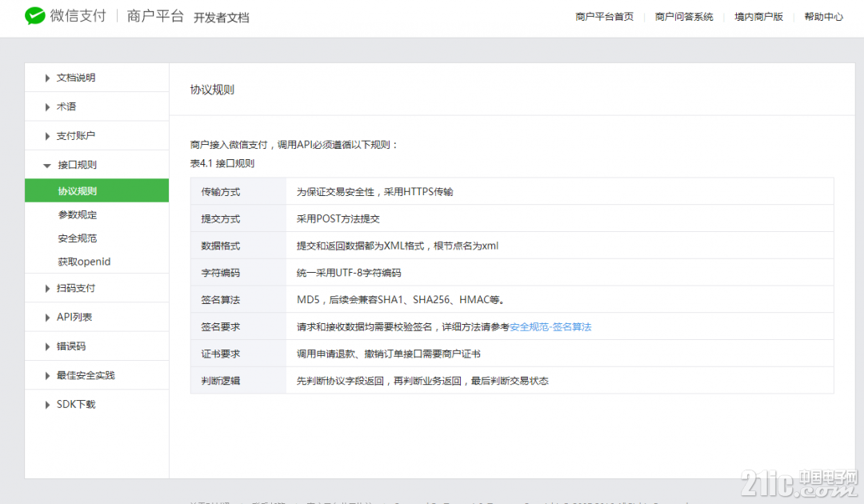This screenshot has width=864, height=504.
Task: Open the 帮助中心 link
Action: [823, 17]
